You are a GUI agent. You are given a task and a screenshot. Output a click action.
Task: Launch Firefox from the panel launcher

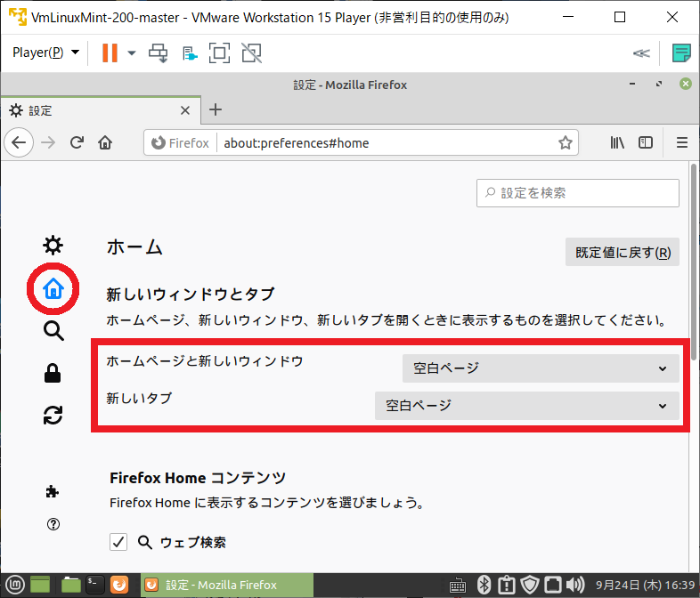(119, 585)
